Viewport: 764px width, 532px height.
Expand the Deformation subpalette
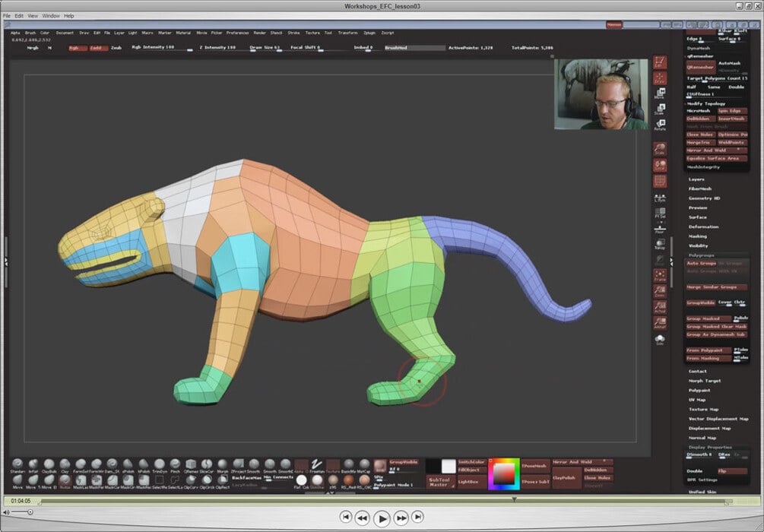tap(704, 226)
